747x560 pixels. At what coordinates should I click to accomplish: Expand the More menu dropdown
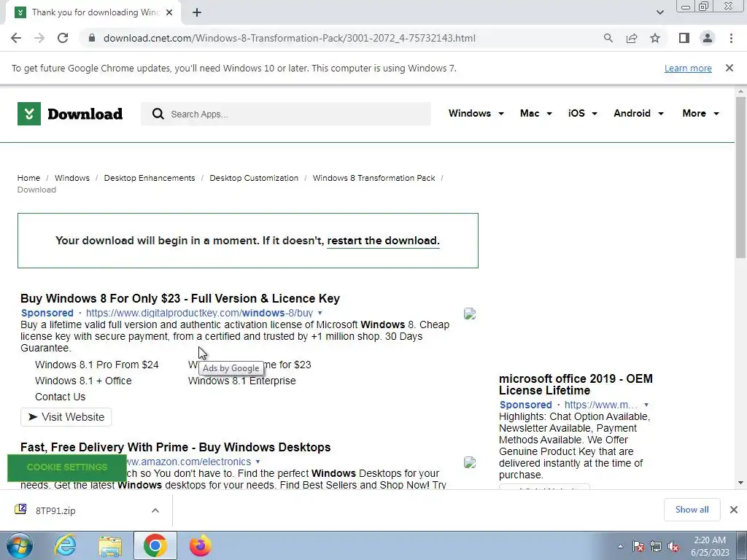pos(700,113)
